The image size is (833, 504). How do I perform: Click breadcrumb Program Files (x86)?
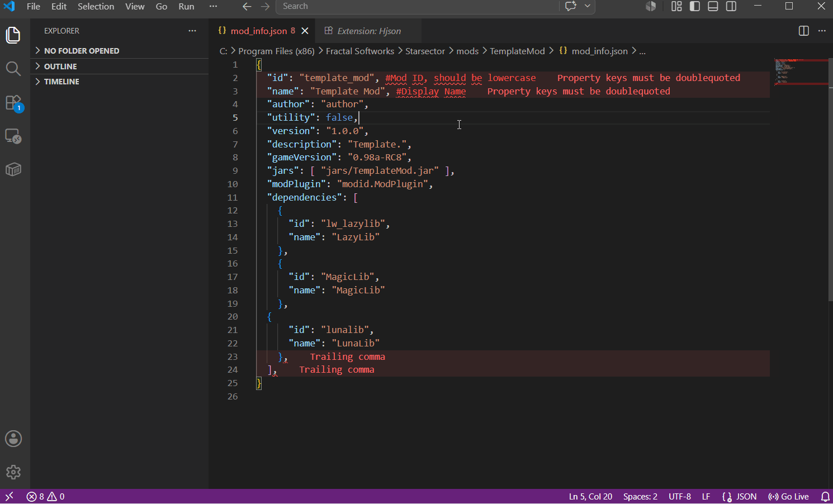(276, 51)
